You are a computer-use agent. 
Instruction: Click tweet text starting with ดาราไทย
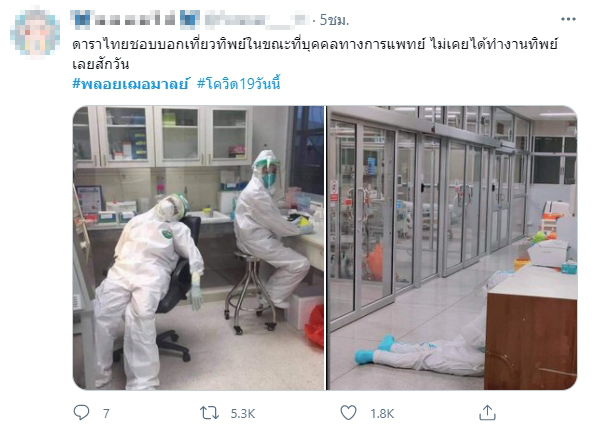315,45
